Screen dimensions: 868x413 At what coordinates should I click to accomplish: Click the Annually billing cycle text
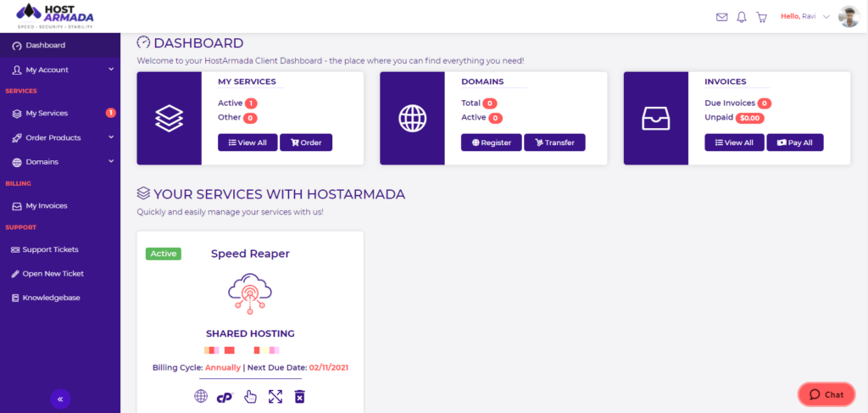click(x=223, y=367)
